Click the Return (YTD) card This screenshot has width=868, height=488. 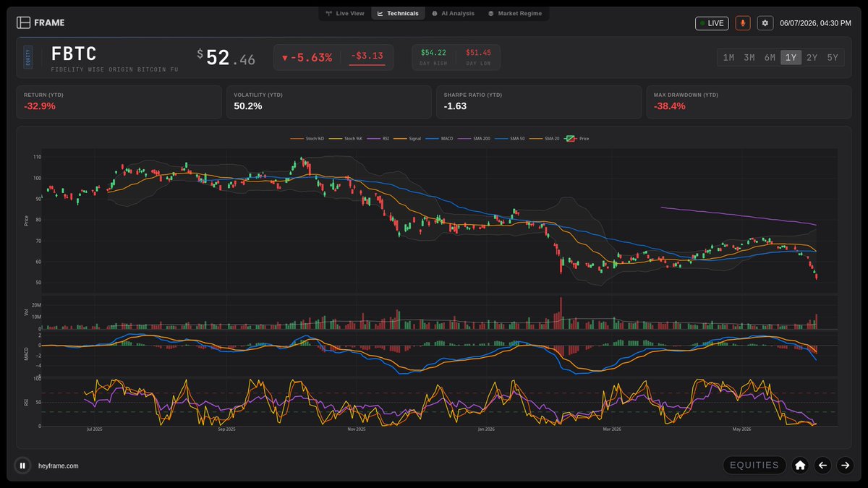point(119,102)
